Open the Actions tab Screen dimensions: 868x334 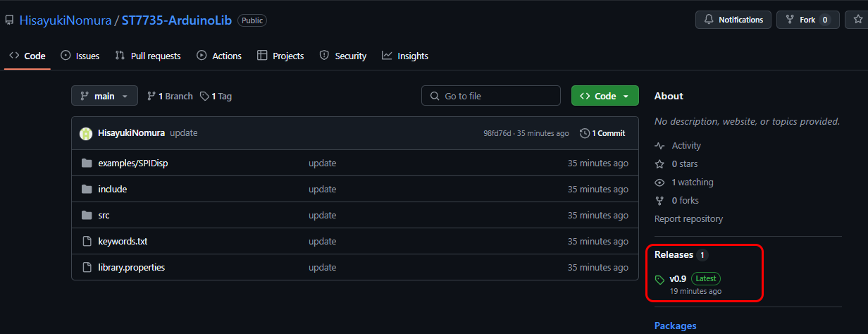pyautogui.click(x=219, y=56)
